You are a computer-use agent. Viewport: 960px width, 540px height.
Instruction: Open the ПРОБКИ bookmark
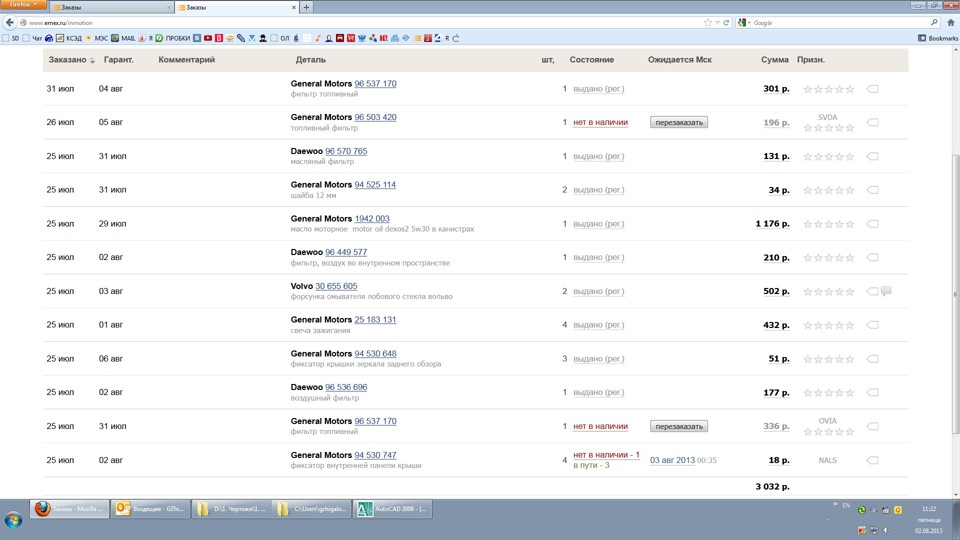tap(173, 38)
